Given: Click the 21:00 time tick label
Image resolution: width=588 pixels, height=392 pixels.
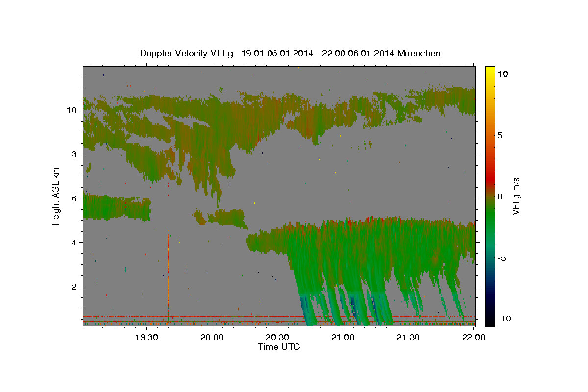Looking at the screenshot, I should (x=343, y=337).
